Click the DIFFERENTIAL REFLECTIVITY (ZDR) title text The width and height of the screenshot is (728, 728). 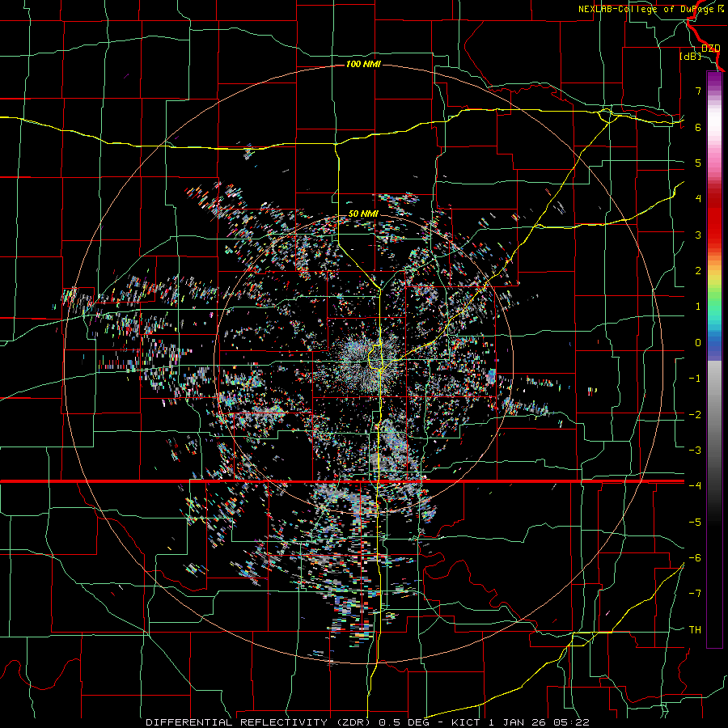pos(258,722)
